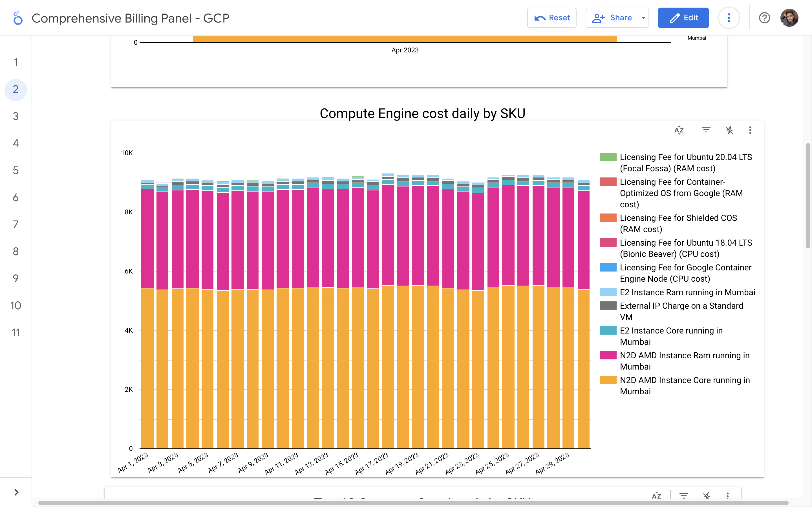Open page 11 in sidebar
Viewport: 812px width, 507px height.
click(x=16, y=333)
